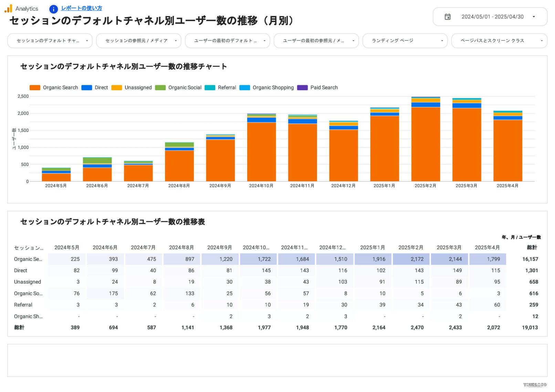This screenshot has width=555, height=392.
Task: Toggle the Direct legend entry
Action: pos(101,88)
